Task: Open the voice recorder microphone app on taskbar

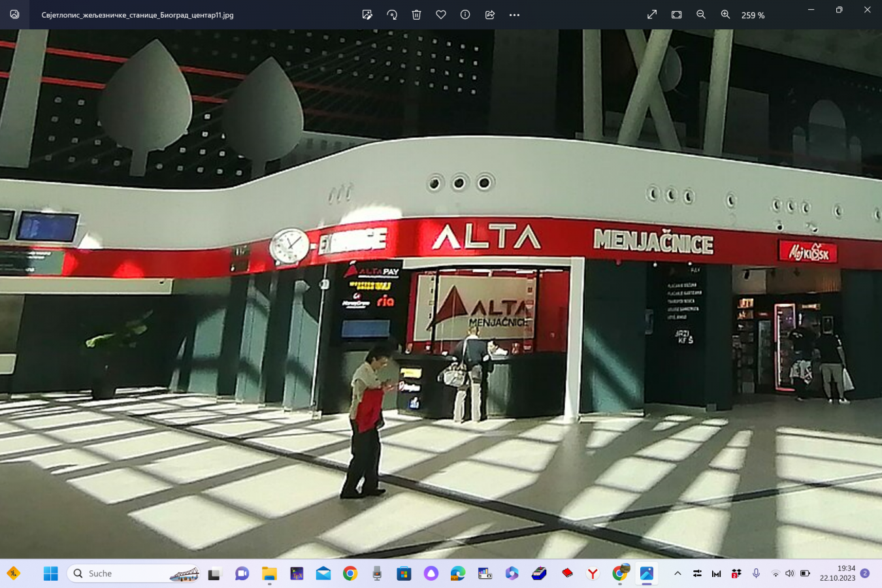Action: click(377, 574)
